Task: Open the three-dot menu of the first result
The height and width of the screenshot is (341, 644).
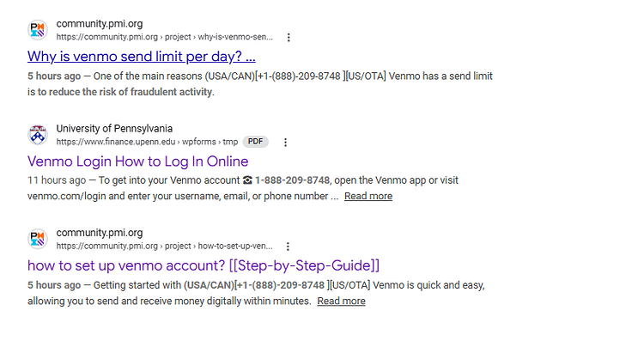Action: 289,38
